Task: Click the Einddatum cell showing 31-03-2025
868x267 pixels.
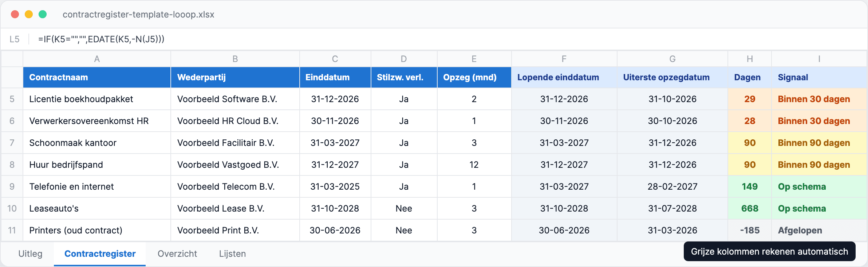Action: coord(335,186)
